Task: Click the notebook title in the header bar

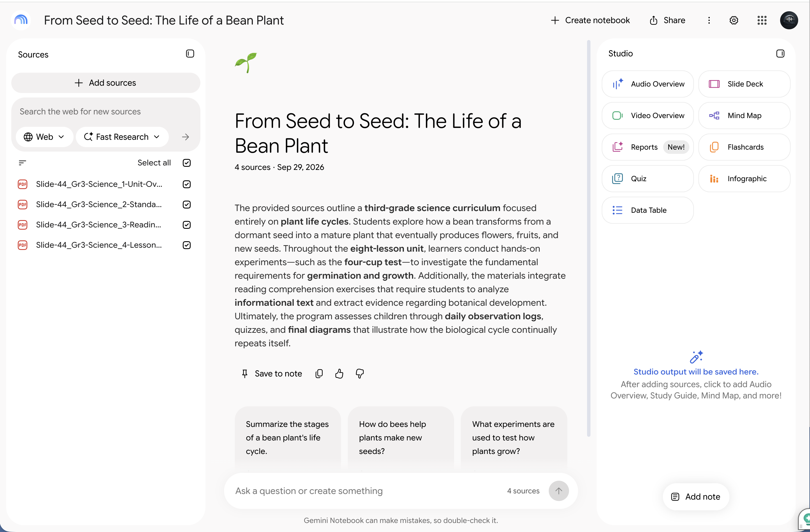Action: tap(164, 20)
